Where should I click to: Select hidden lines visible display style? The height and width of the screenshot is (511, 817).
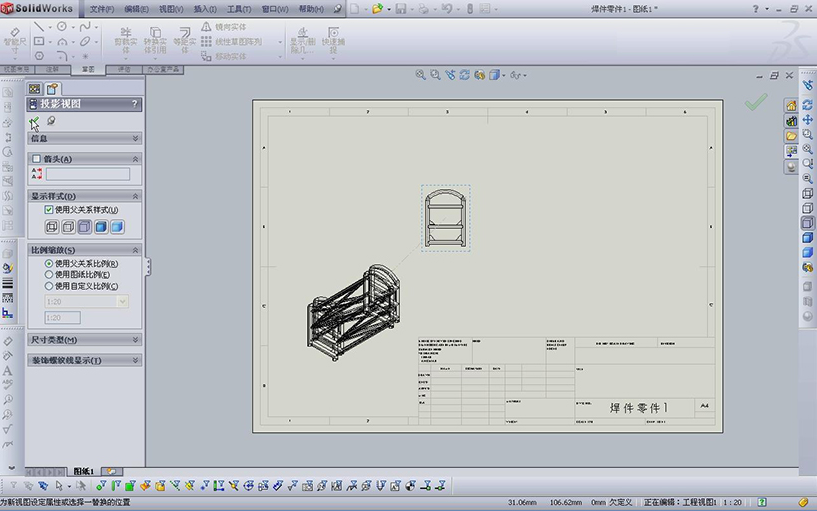[68, 227]
